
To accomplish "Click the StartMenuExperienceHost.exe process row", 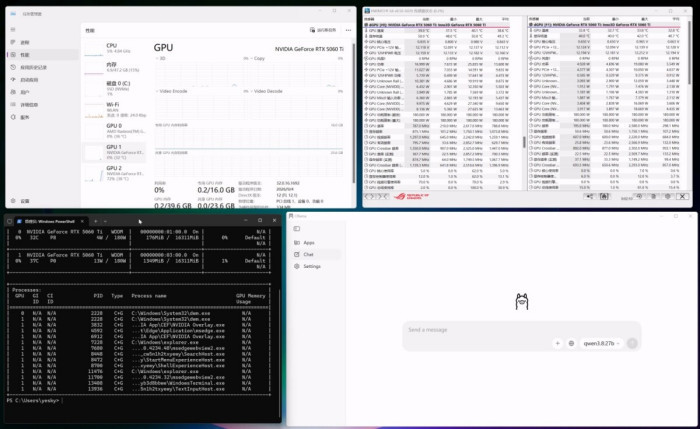I will coord(138,360).
